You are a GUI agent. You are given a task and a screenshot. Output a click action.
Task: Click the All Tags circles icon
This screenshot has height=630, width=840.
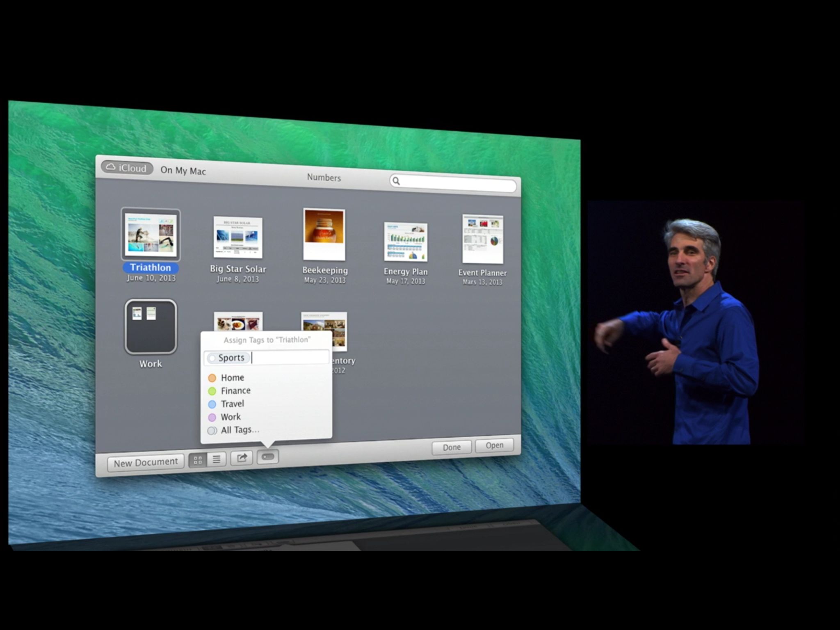click(212, 431)
